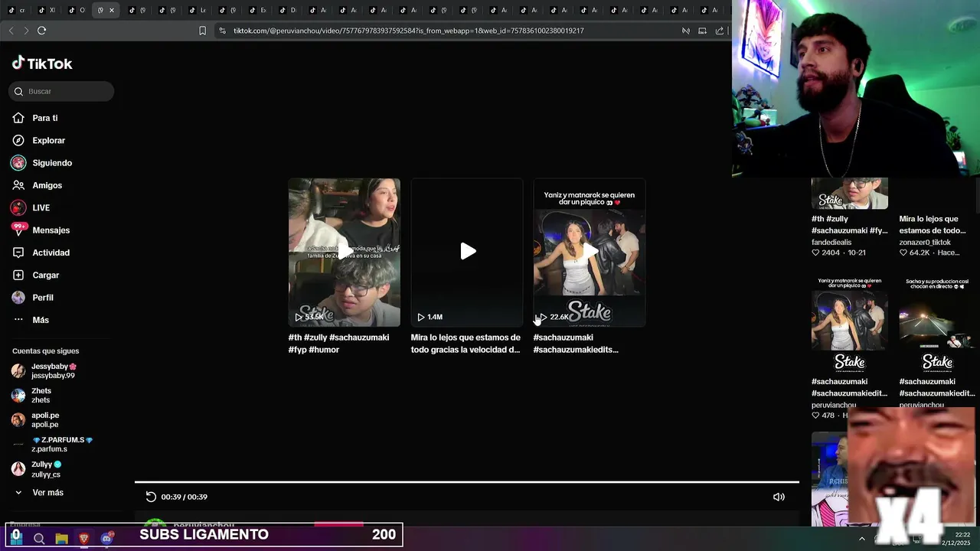Show hidden system tray icons
Image resolution: width=980 pixels, height=551 pixels.
click(x=861, y=539)
